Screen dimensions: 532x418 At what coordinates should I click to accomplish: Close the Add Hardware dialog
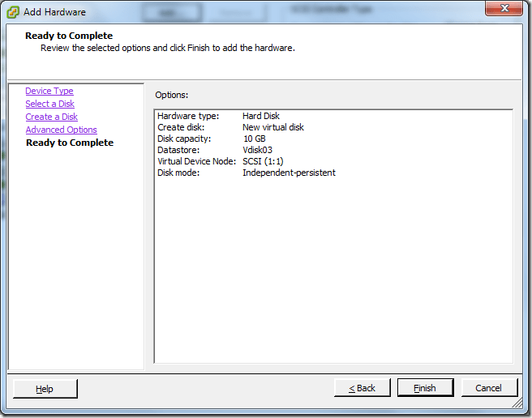pos(504,8)
